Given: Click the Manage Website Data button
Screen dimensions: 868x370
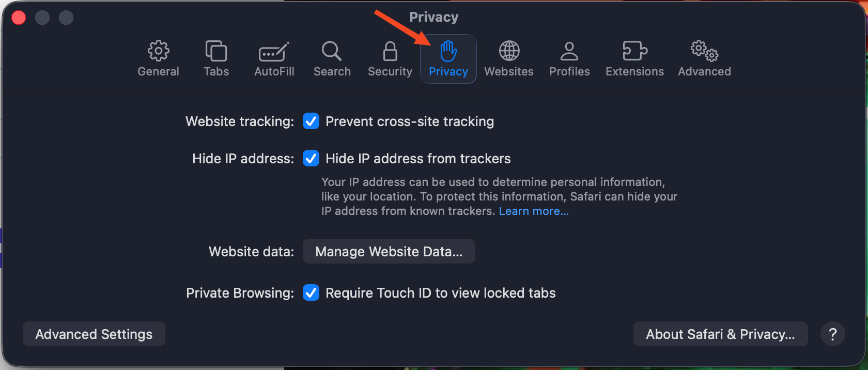Looking at the screenshot, I should pyautogui.click(x=389, y=252).
